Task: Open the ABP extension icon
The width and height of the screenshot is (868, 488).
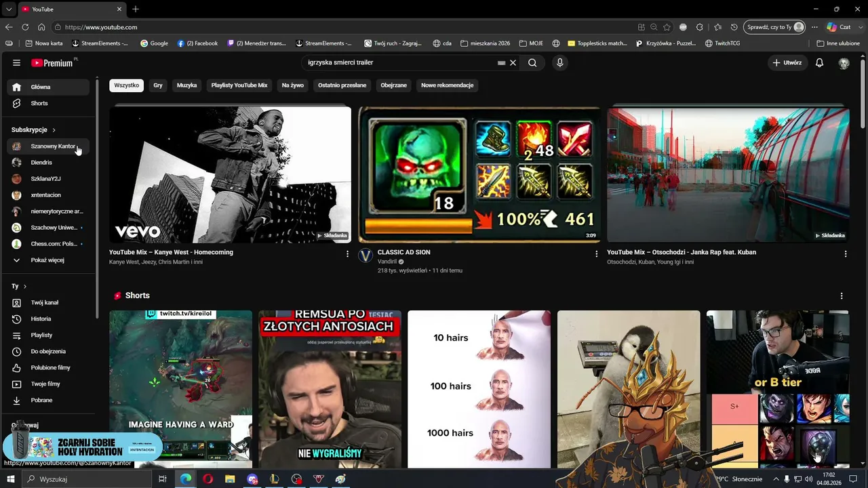Action: click(683, 27)
